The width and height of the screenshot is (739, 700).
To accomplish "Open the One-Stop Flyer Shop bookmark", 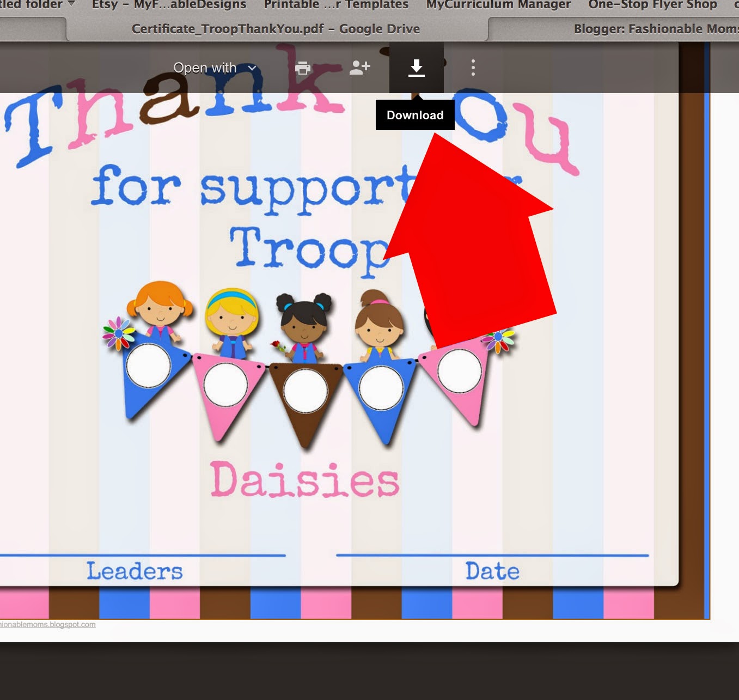I will point(652,5).
